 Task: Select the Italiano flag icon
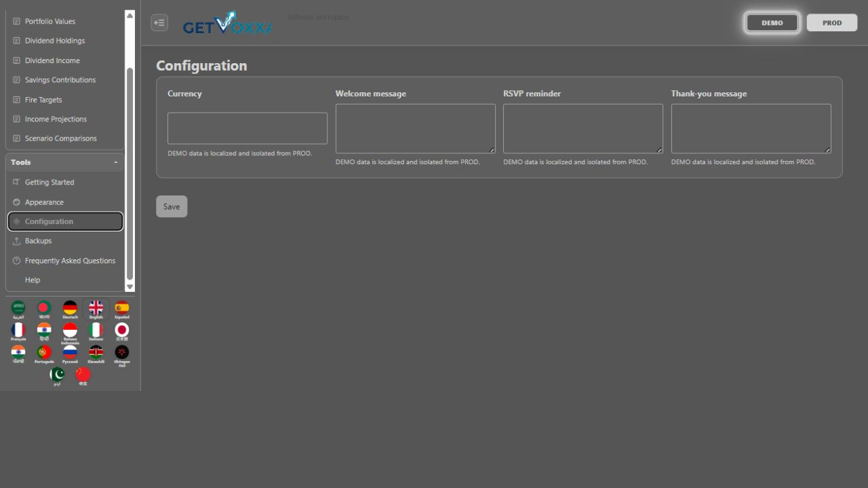coord(96,332)
